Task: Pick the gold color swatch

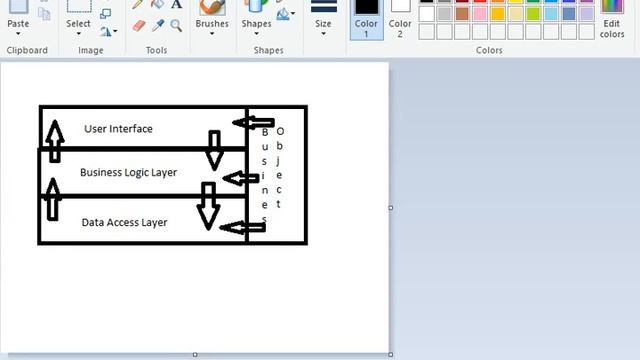Action: point(498,14)
